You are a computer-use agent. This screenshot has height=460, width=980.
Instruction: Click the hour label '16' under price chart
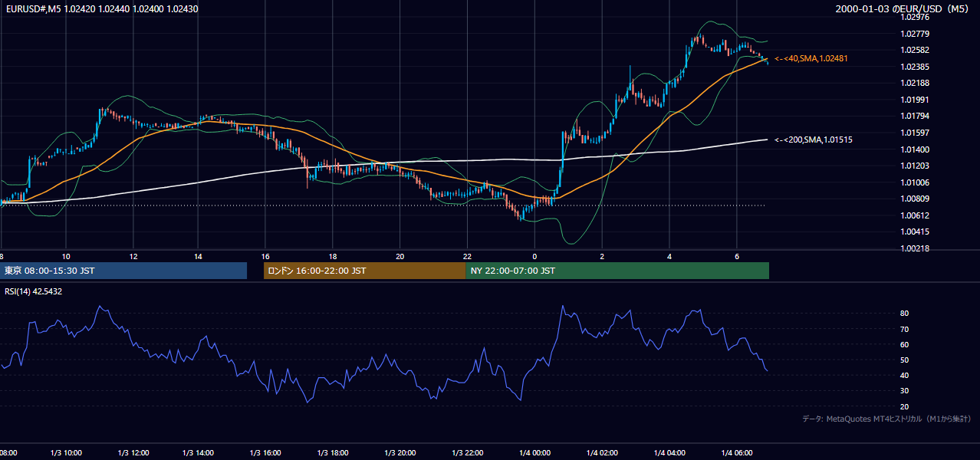pos(265,256)
